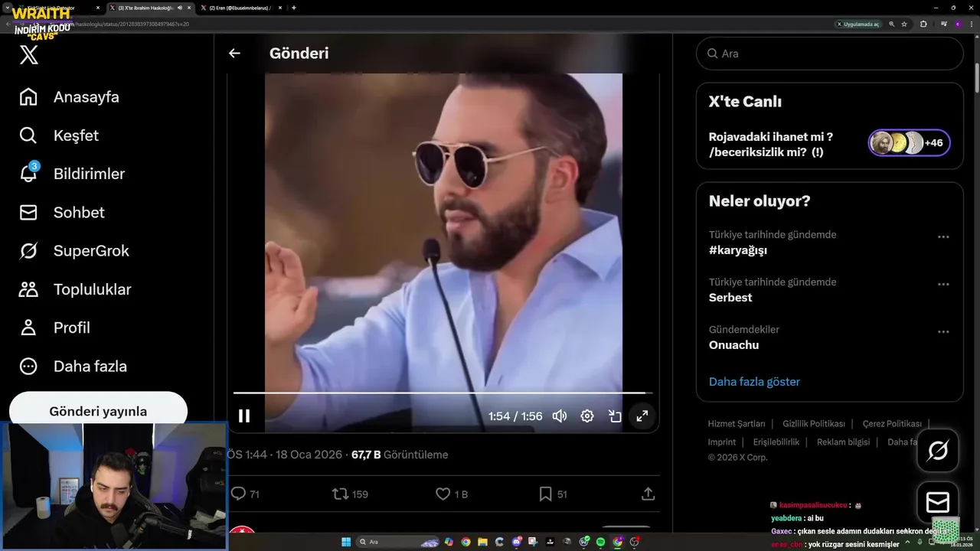The height and width of the screenshot is (551, 980).
Task: Open more options for #karyağışı
Action: pos(943,237)
